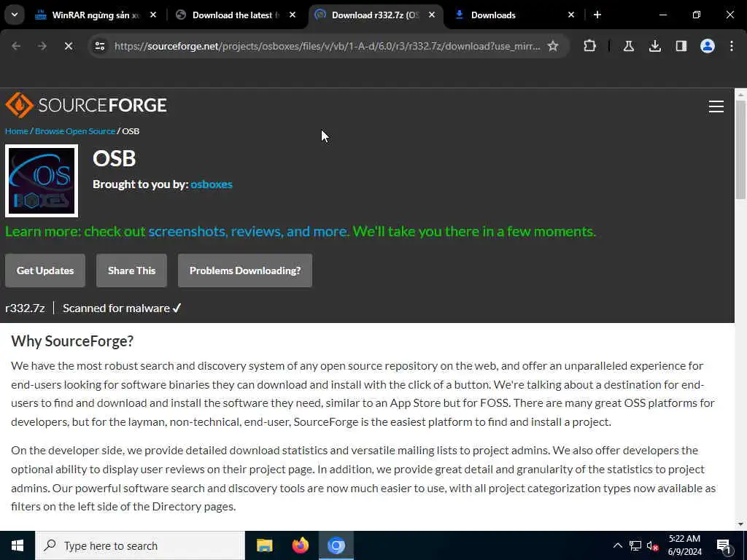The width and height of the screenshot is (747, 560).
Task: Open the Windows Start menu
Action: click(x=18, y=545)
